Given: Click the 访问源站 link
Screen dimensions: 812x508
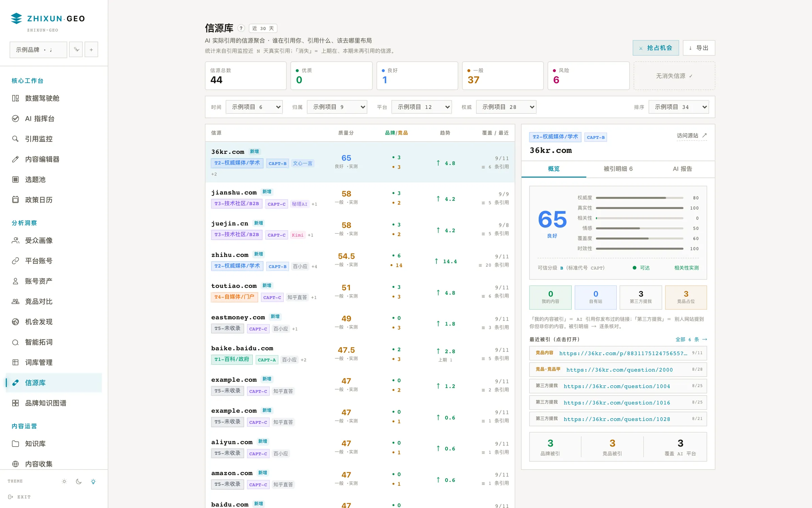Looking at the screenshot, I should point(692,135).
